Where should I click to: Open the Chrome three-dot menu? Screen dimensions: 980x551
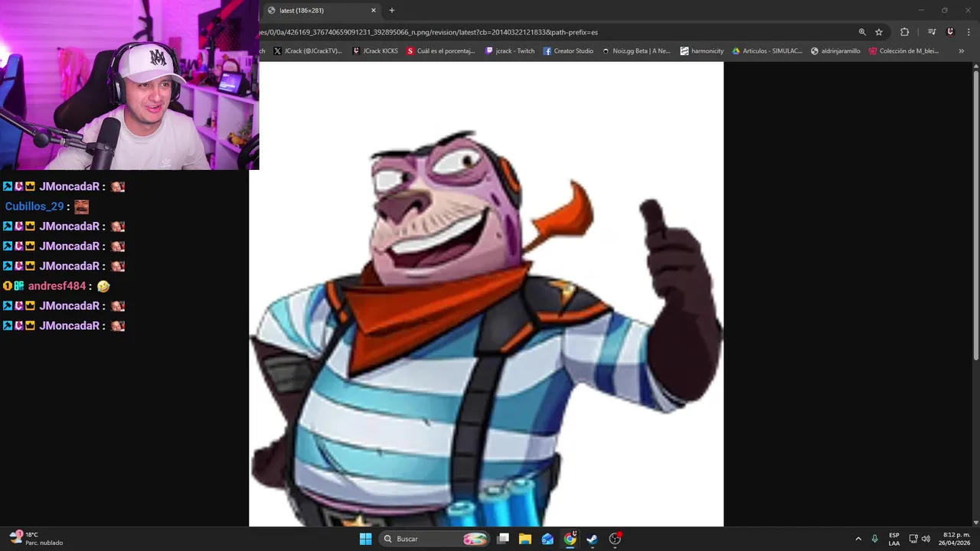[x=969, y=32]
